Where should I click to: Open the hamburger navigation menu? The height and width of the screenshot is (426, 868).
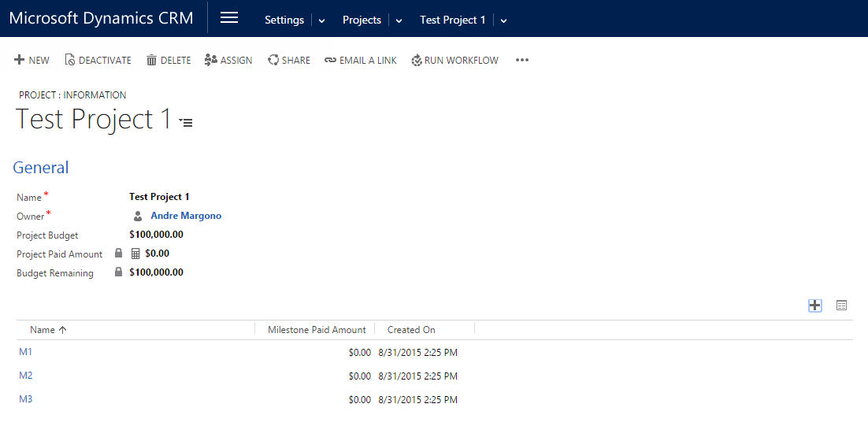pyautogui.click(x=229, y=18)
